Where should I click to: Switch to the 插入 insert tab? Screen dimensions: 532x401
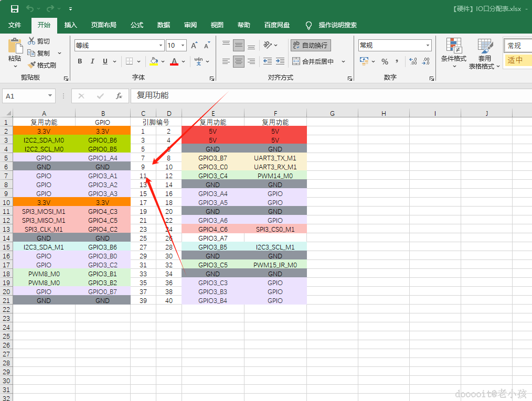[x=71, y=25]
